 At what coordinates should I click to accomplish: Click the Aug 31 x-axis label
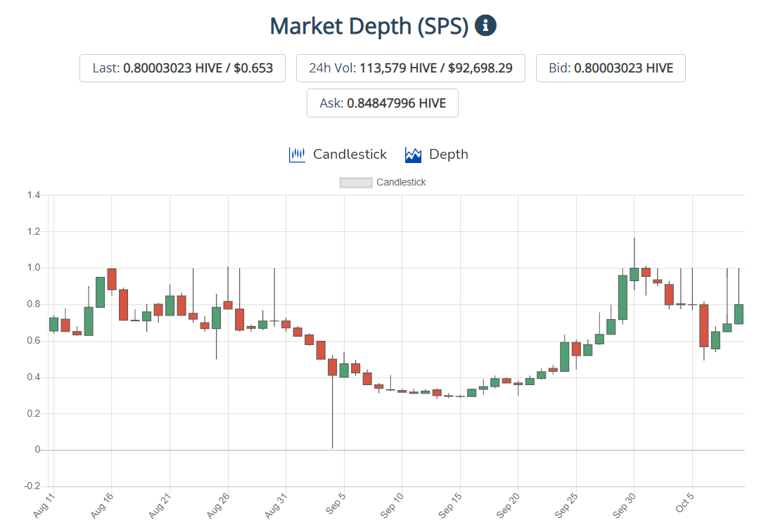[x=276, y=505]
